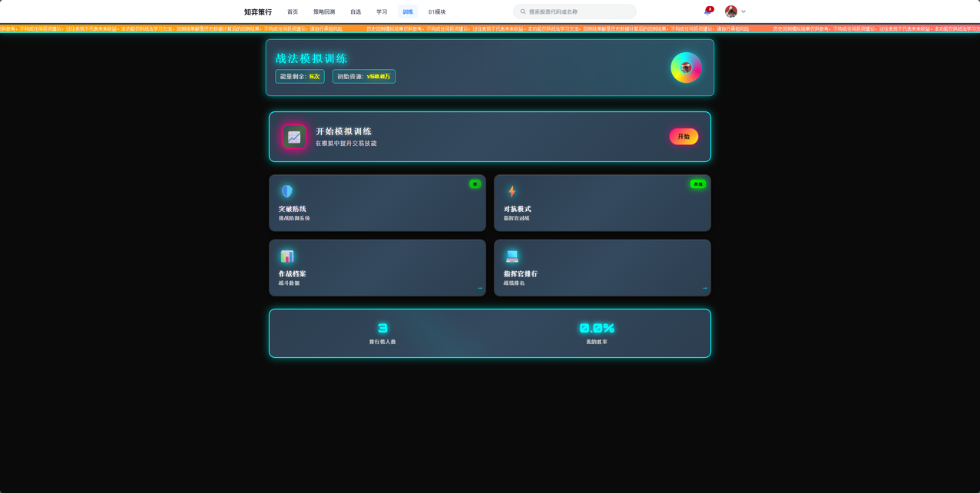Open the notification bell with red badge
Viewport: 980px width, 493px height.
(x=707, y=12)
